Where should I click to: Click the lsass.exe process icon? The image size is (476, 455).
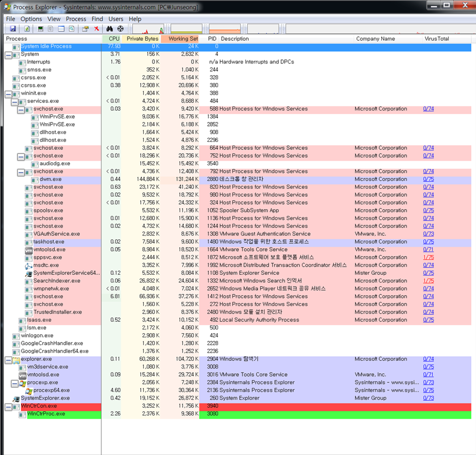pyautogui.click(x=23, y=321)
